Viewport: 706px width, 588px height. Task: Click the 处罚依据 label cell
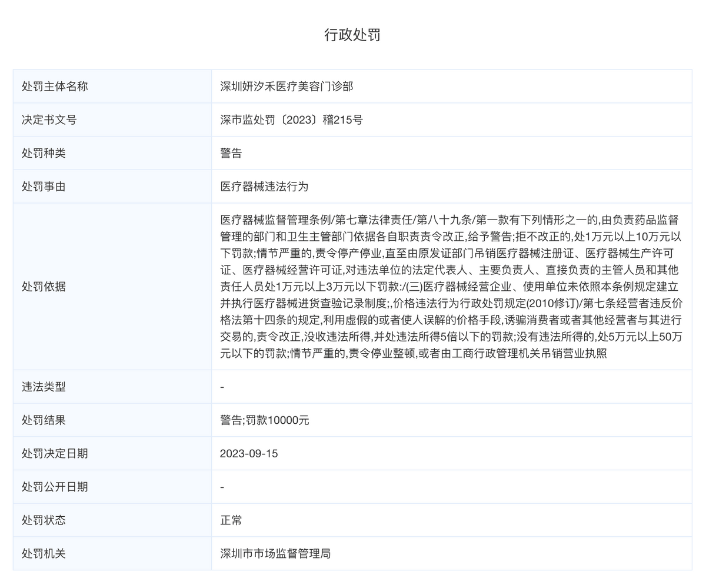pyautogui.click(x=44, y=287)
